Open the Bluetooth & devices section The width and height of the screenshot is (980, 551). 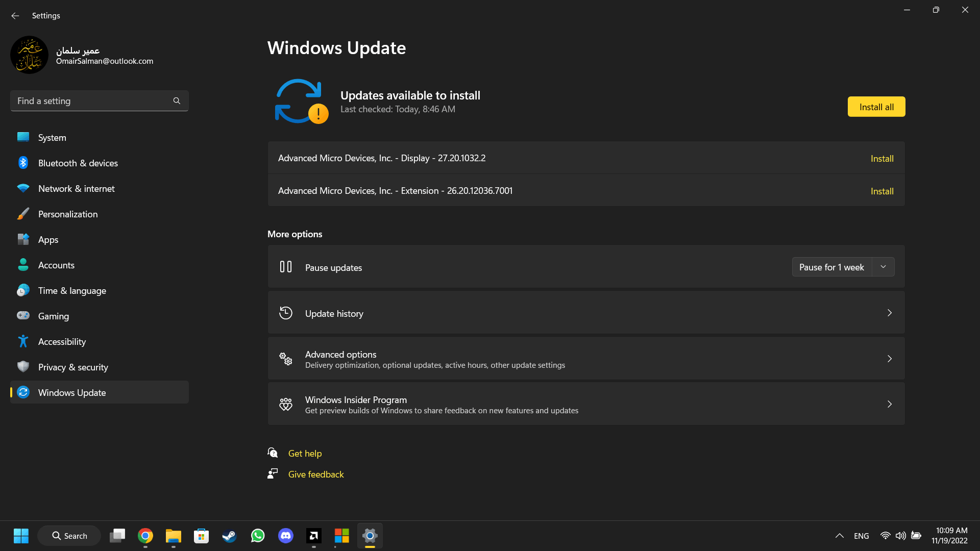[78, 163]
